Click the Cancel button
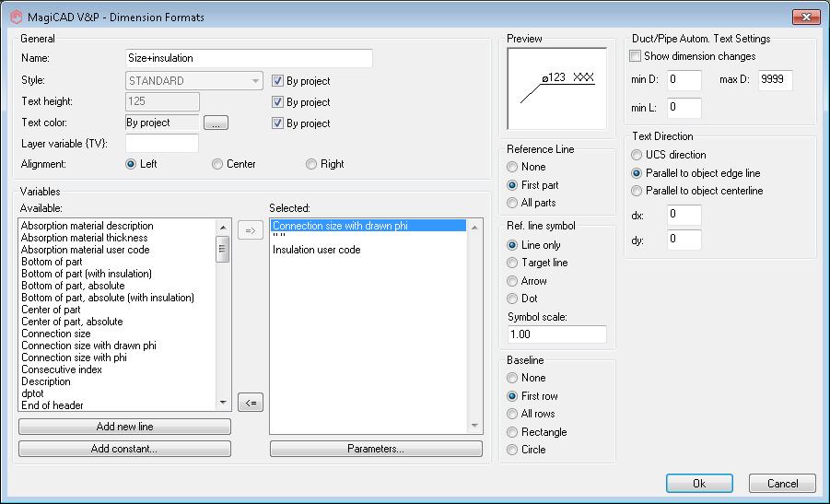The width and height of the screenshot is (830, 504). click(x=782, y=484)
